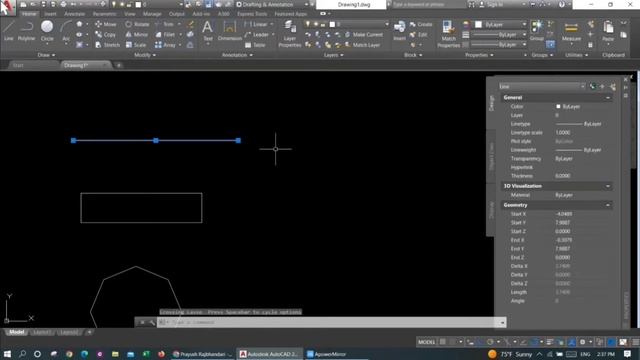Screen dimensions: 640x360
Task: Click the Color ByLayer swatch in Properties palette
Action: pos(558,107)
